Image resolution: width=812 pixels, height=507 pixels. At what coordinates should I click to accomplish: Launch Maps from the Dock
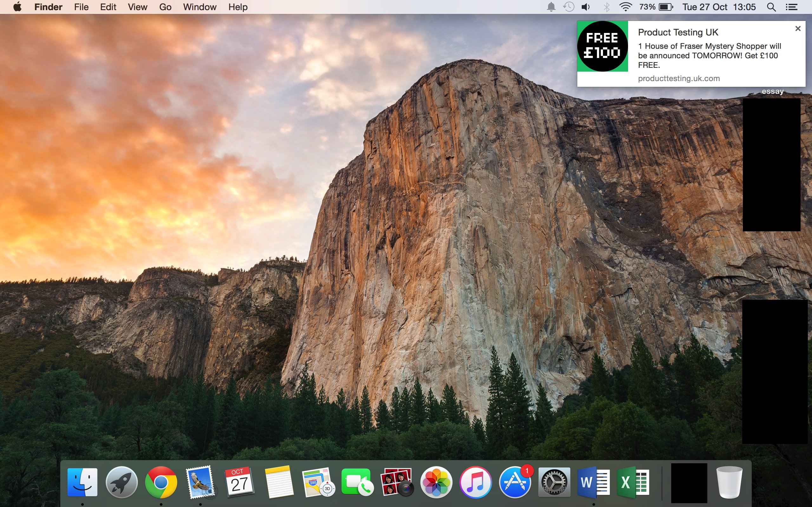pos(318,482)
